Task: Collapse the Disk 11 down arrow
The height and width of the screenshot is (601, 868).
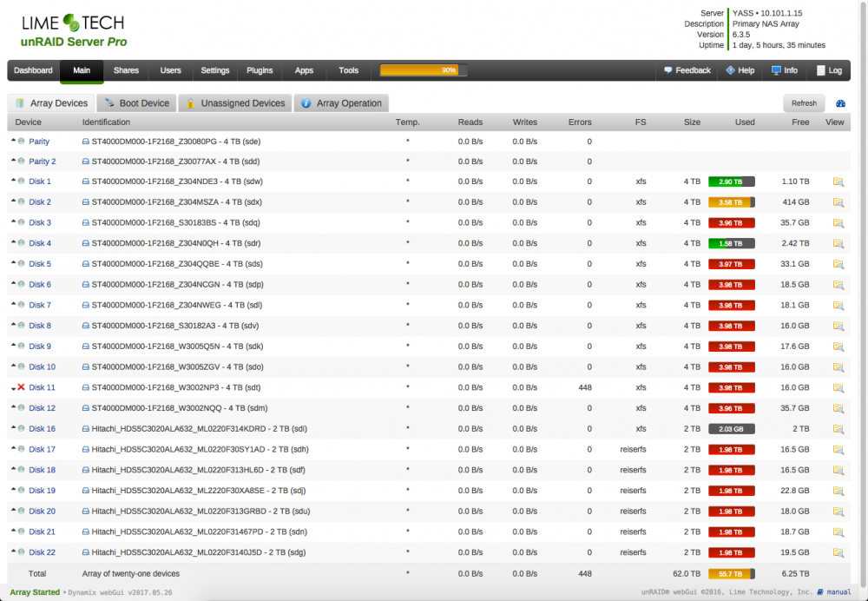Action: click(13, 388)
